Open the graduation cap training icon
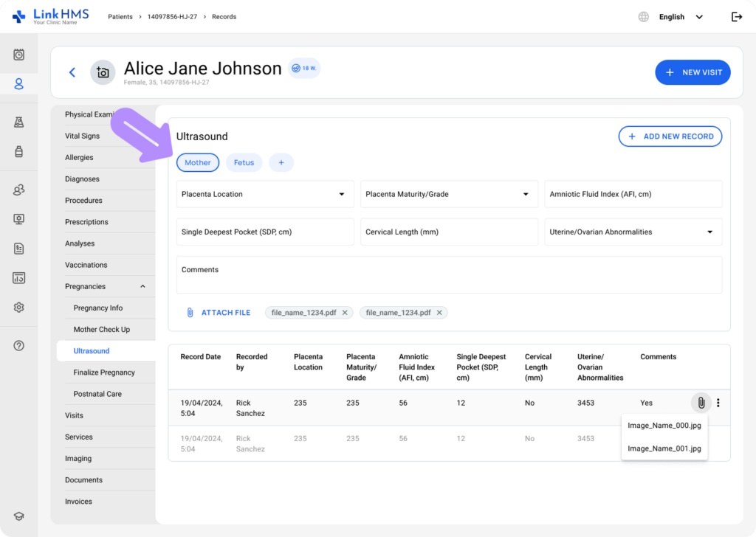This screenshot has width=756, height=537. tap(18, 516)
